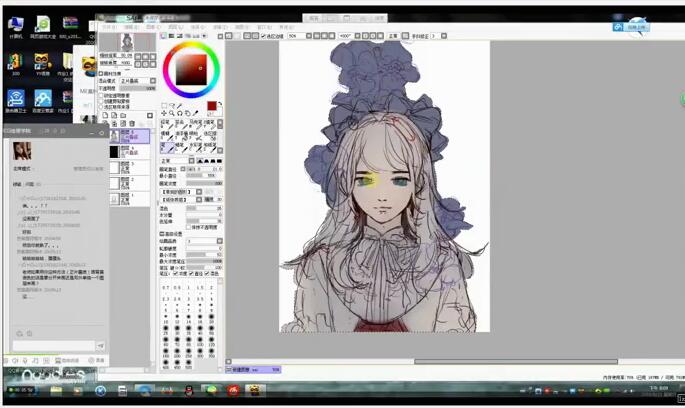Click the blue upload button at top right
Viewport: 685px width, 408px height.
pyautogui.click(x=631, y=27)
